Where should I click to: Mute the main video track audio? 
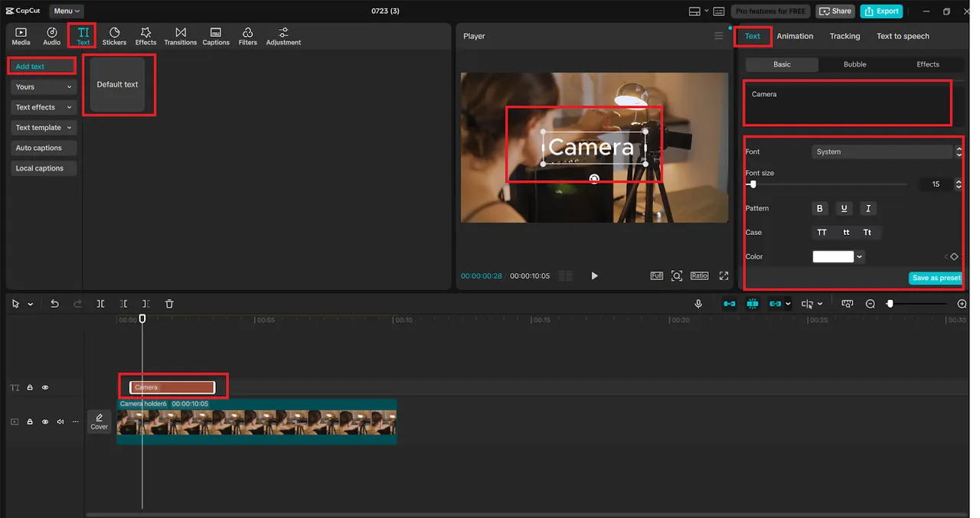click(60, 422)
